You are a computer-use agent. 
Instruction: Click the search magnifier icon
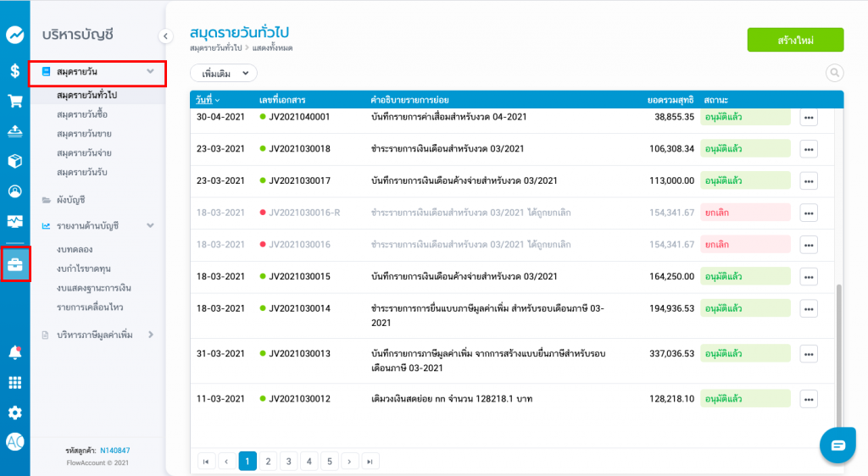click(834, 73)
